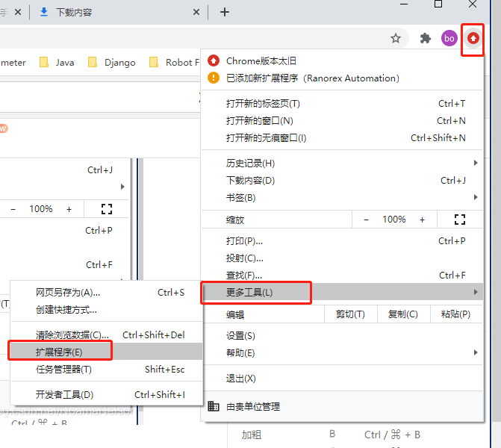Select 打印(P)... menu item
501x448 pixels.
(342, 241)
